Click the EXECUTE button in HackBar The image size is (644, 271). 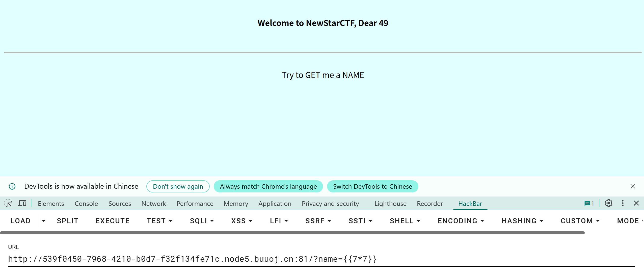point(113,221)
